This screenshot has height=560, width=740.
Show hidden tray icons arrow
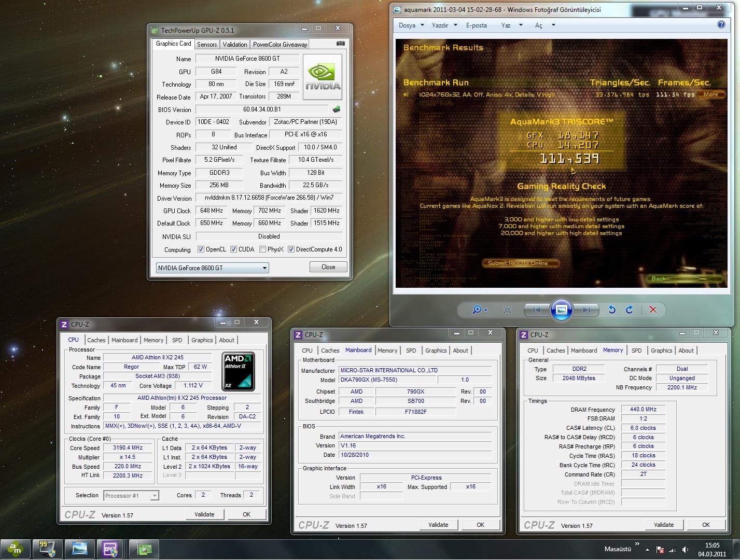point(647,549)
